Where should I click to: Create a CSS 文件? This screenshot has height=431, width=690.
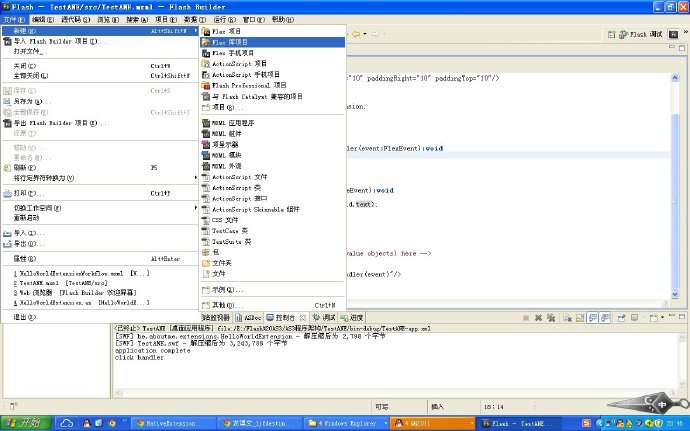click(x=272, y=220)
